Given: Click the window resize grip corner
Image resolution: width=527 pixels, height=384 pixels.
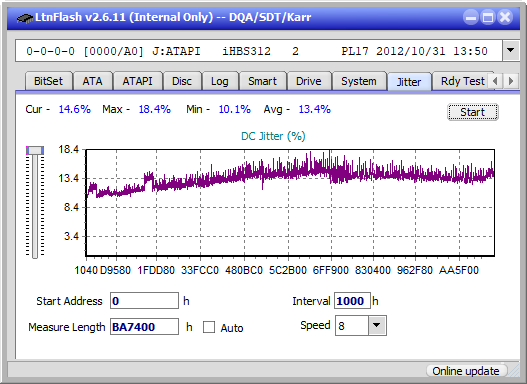Looking at the screenshot, I should pos(514,371).
